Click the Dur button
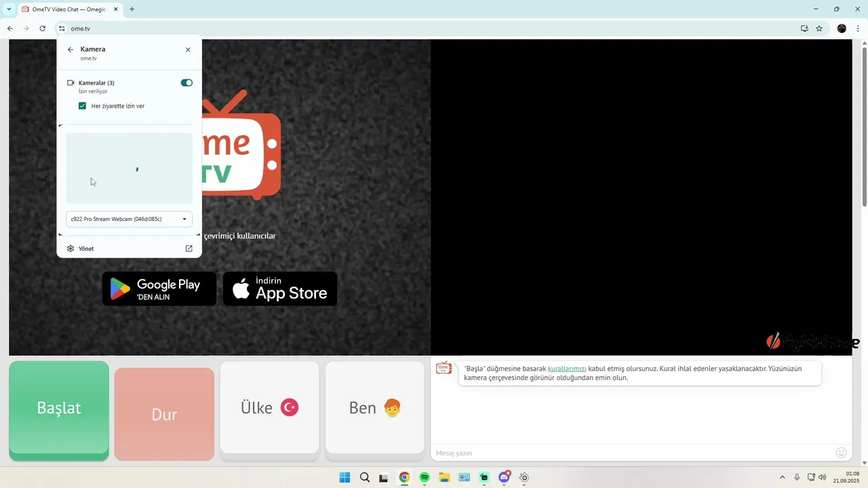 (164, 414)
